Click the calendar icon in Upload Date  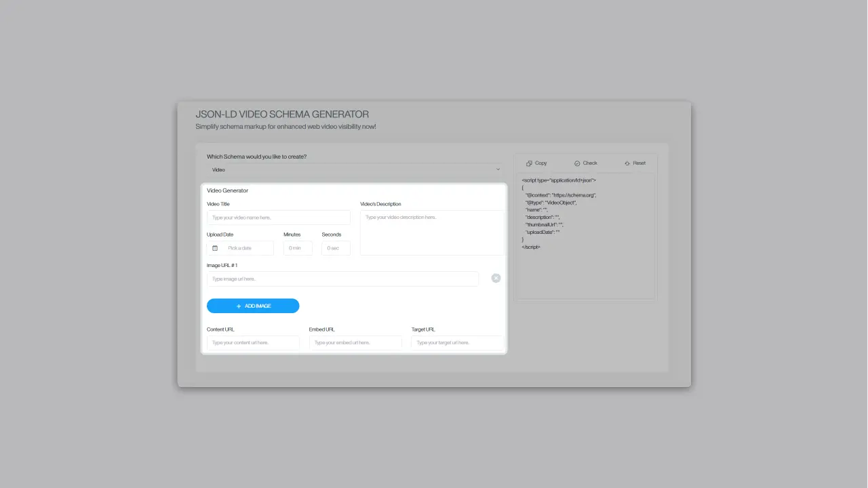(215, 248)
